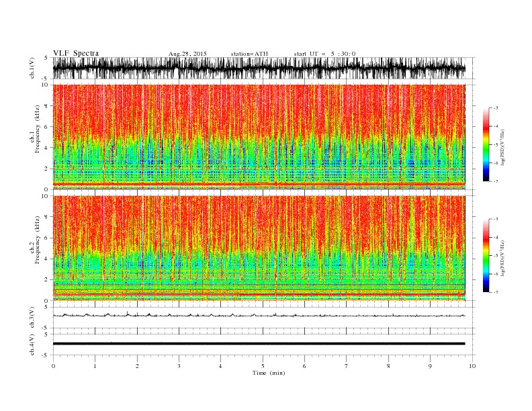The height and width of the screenshot is (411, 532).
Task: Click the '-3' label on ch.2 colorbar
Action: point(495,219)
